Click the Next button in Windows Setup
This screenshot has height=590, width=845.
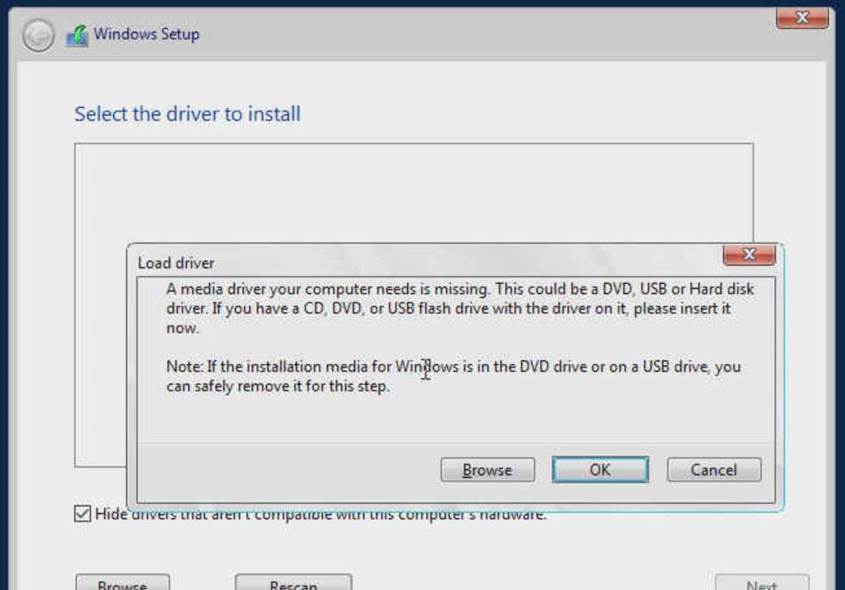761,583
